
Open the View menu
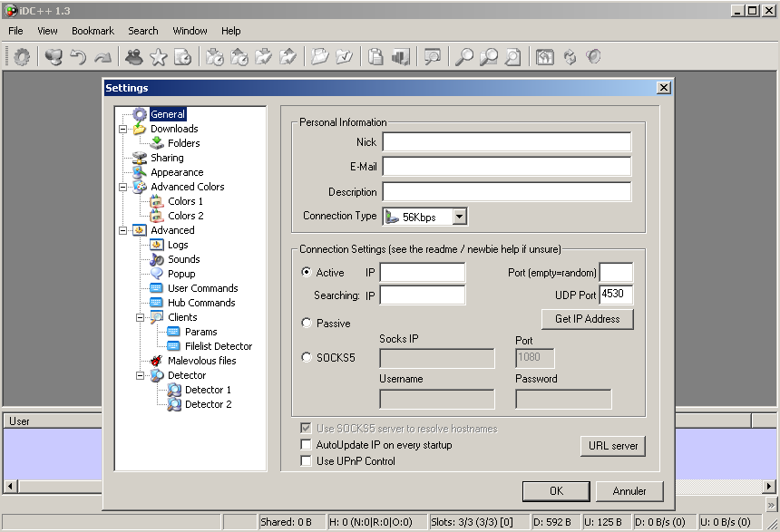(47, 31)
